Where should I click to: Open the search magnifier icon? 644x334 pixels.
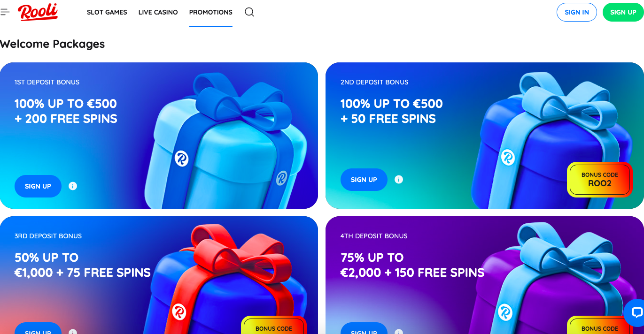249,12
